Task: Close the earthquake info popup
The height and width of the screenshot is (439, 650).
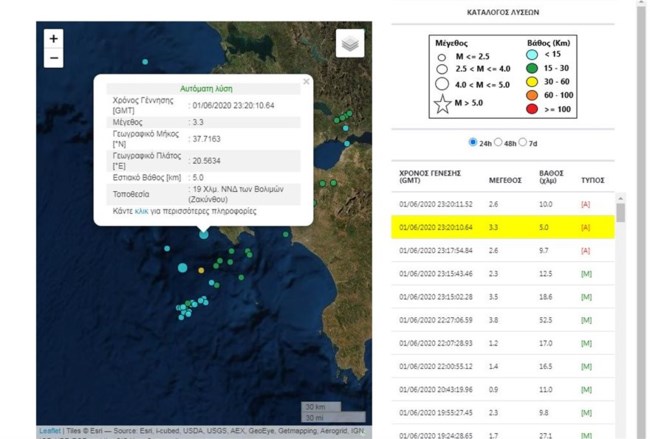Action: coord(306,81)
